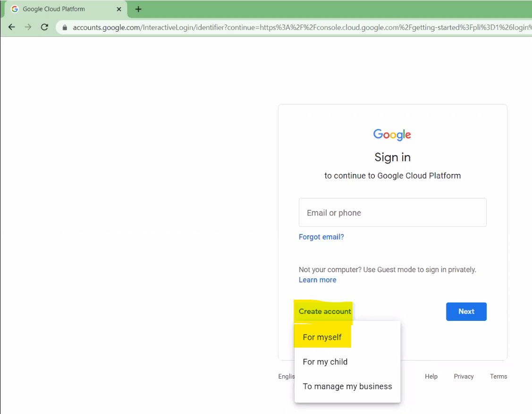Click the accounts.google.com URL in the address bar
Screen dimensions: 532x414
click(x=301, y=27)
